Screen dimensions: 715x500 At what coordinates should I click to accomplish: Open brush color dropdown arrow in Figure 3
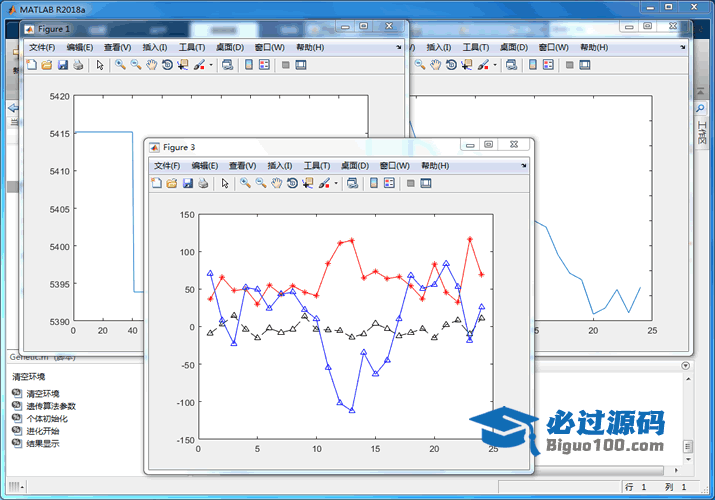[x=336, y=183]
